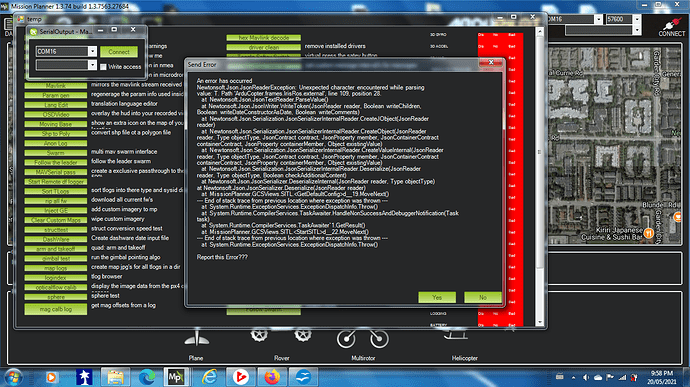
Task: Open the blue bird app in the taskbar
Action: coord(303,377)
